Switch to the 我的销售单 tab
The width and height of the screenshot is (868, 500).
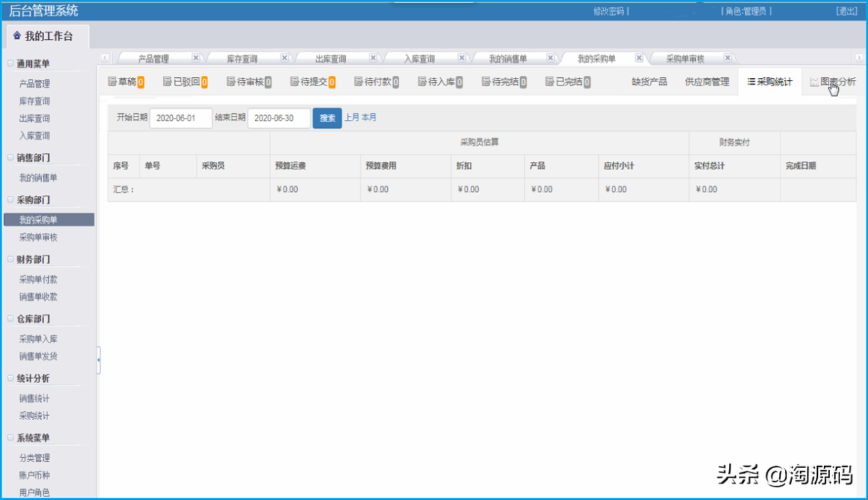click(508, 59)
